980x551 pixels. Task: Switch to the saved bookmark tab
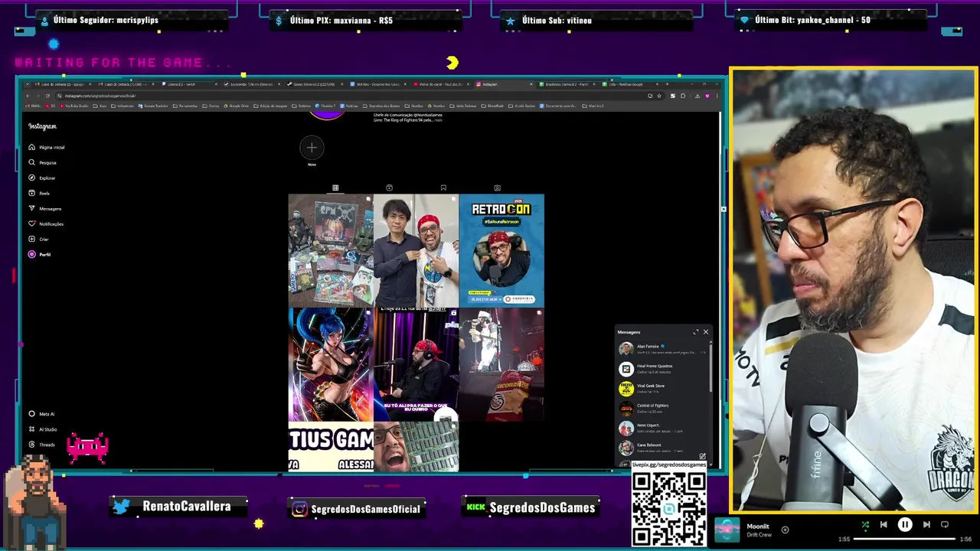443,187
